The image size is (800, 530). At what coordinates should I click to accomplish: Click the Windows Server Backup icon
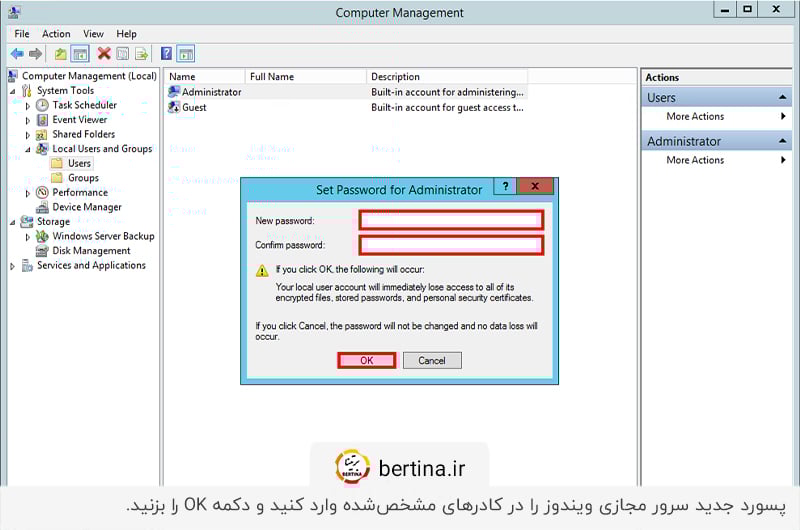42,236
